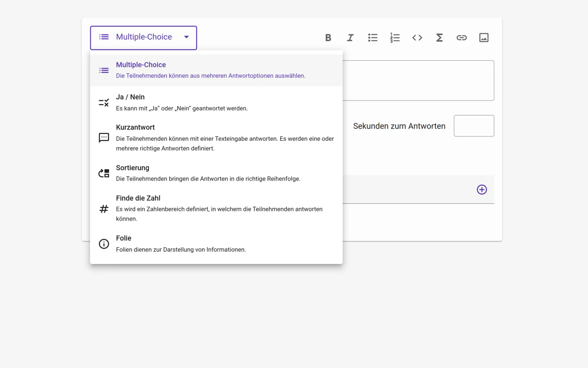
Task: Choose the Ja / Nein question type
Action: click(x=216, y=103)
